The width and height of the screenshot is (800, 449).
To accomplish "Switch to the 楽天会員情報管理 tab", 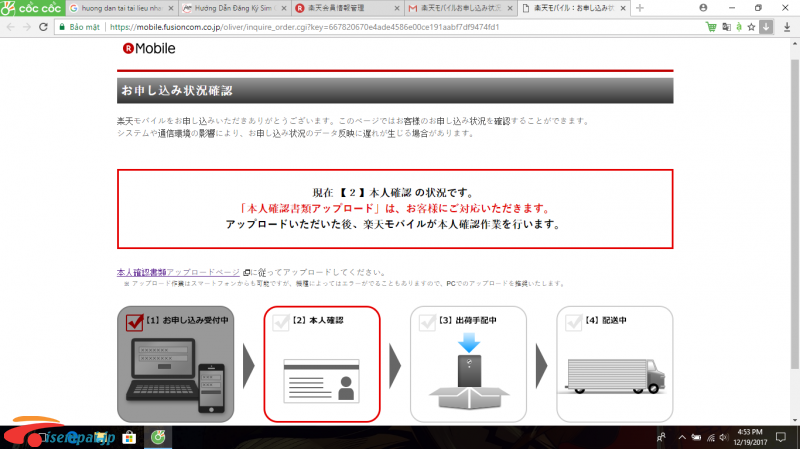I will (347, 8).
